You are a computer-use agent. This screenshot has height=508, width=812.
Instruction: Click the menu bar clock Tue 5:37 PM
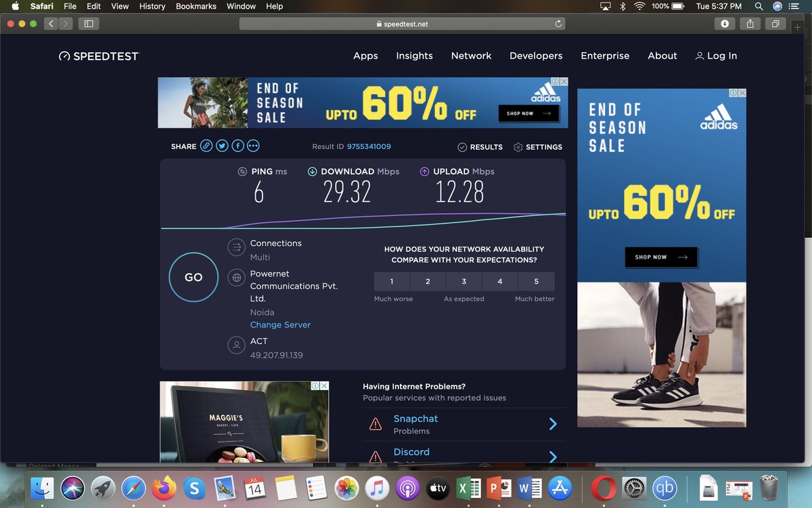pyautogui.click(x=719, y=6)
